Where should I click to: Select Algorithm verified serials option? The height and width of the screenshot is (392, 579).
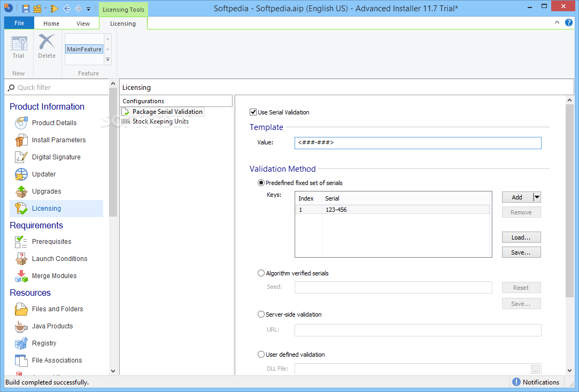[261, 273]
